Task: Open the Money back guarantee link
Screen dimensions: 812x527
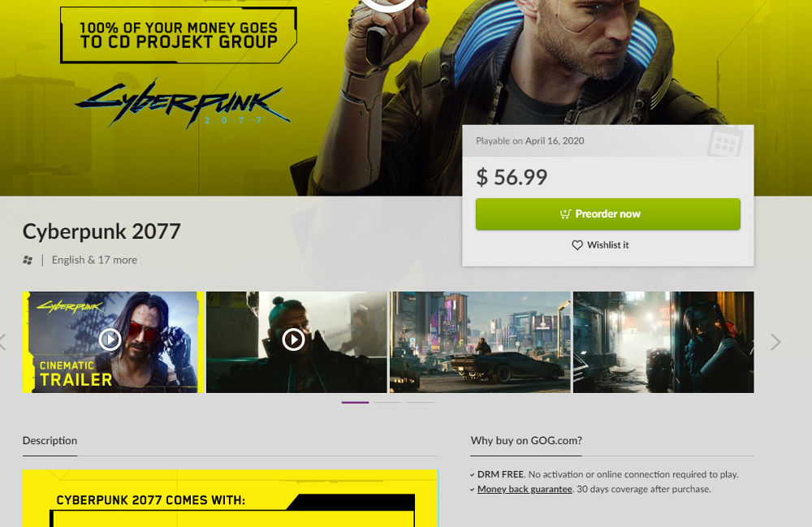Action: tap(525, 489)
